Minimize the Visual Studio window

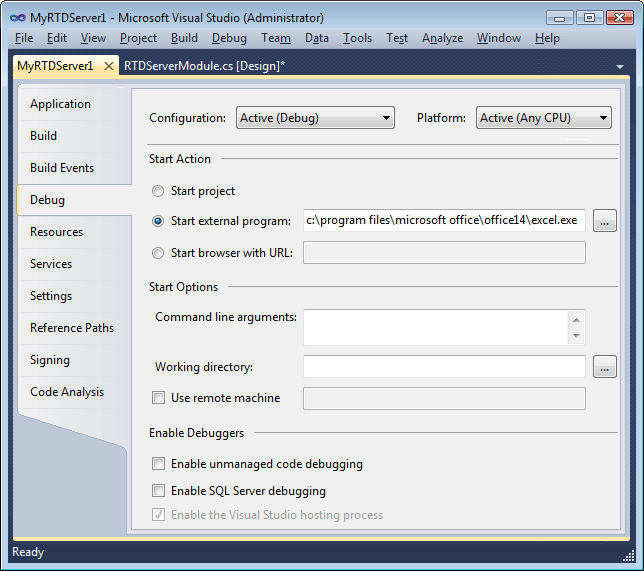pyautogui.click(x=559, y=18)
